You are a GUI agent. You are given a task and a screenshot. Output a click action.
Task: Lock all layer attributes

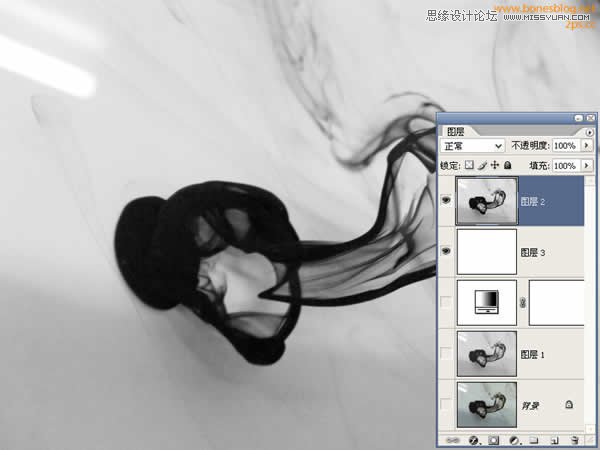click(x=507, y=165)
